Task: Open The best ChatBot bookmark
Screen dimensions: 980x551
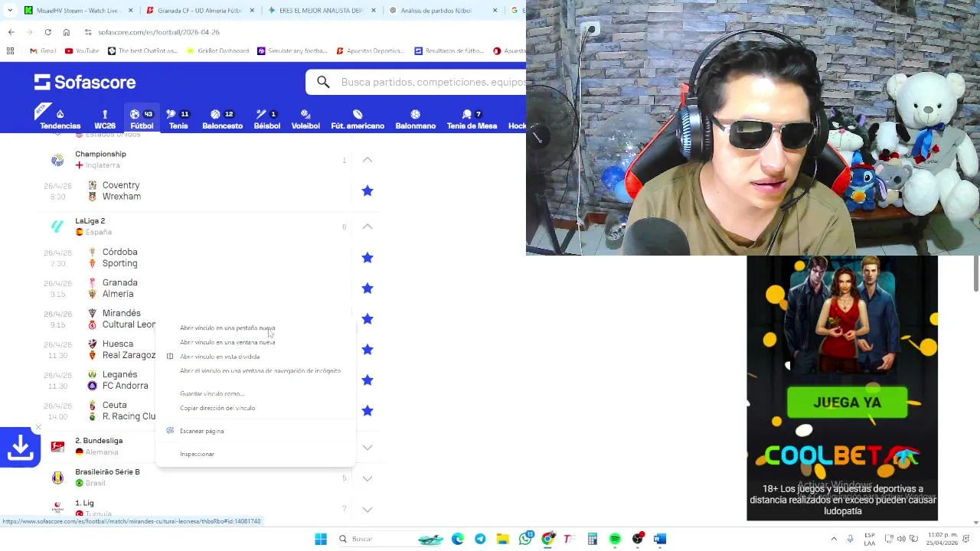Action: 142,51
